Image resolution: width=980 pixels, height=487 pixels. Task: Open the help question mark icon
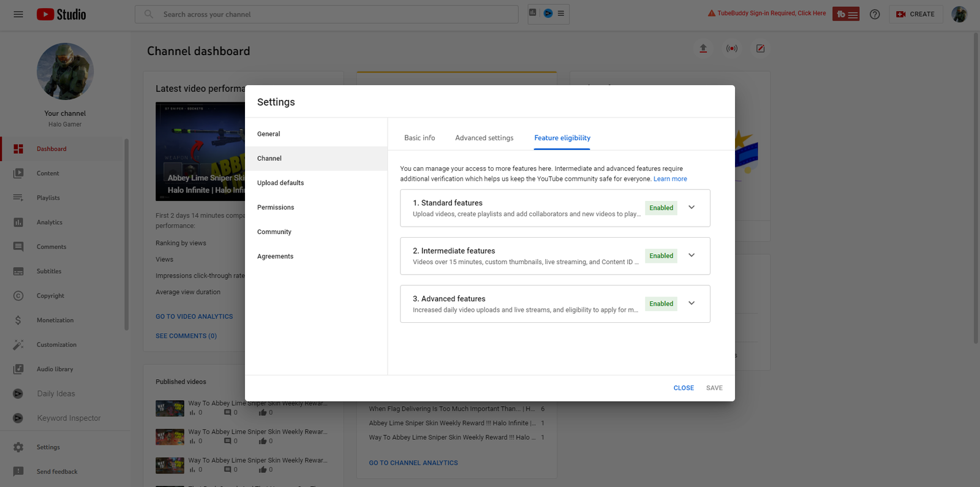875,14
